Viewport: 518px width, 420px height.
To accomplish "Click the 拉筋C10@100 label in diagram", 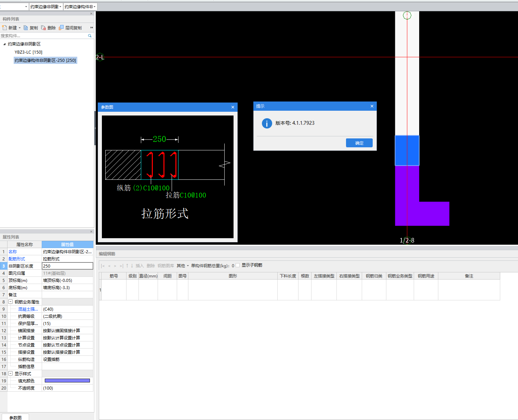I will click(x=186, y=195).
